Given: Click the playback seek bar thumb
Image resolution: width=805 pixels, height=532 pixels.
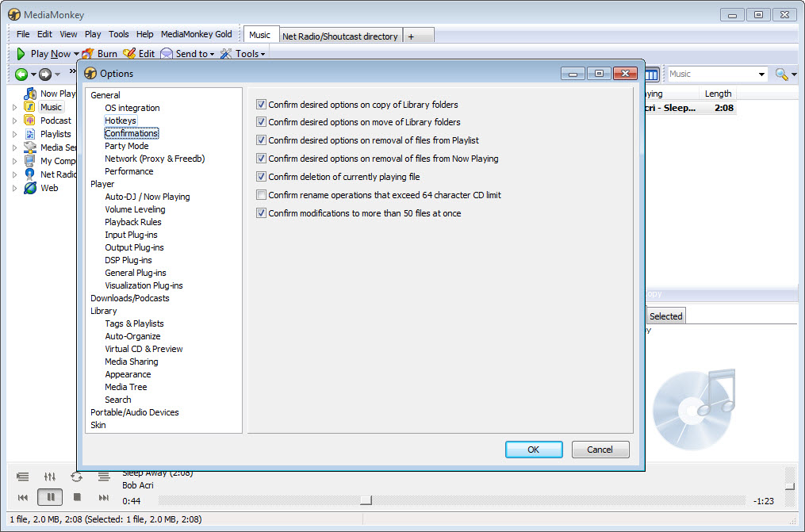Looking at the screenshot, I should pos(366,500).
